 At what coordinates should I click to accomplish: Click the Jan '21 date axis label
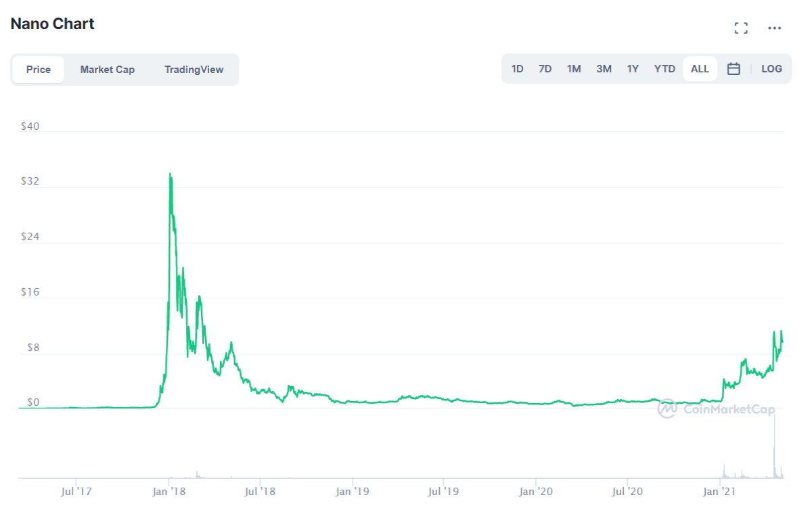pos(720,491)
